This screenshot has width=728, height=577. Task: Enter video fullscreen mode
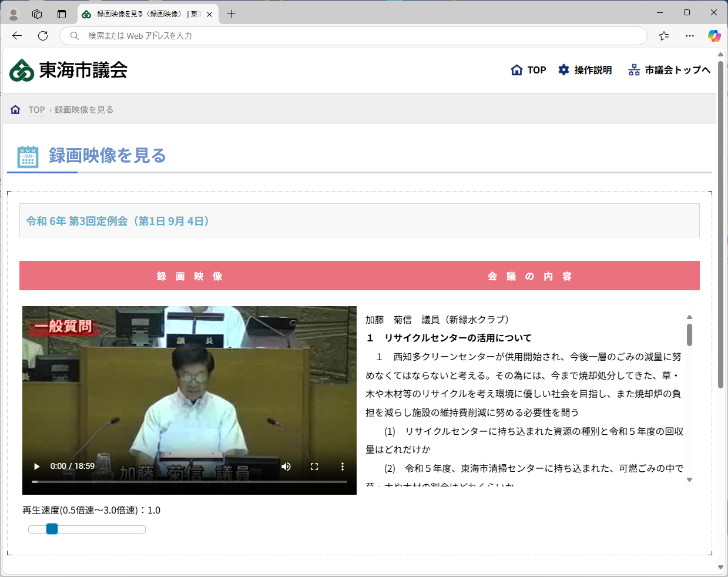(314, 467)
